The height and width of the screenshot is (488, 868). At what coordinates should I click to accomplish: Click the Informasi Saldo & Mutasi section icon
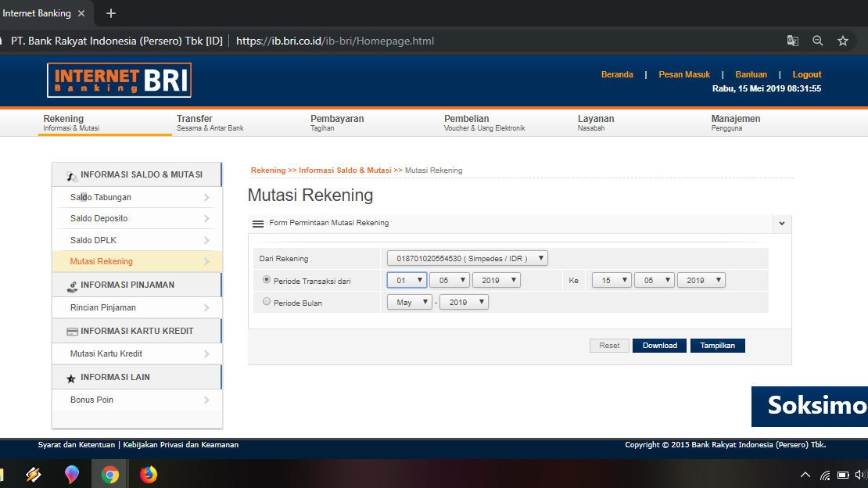(71, 176)
